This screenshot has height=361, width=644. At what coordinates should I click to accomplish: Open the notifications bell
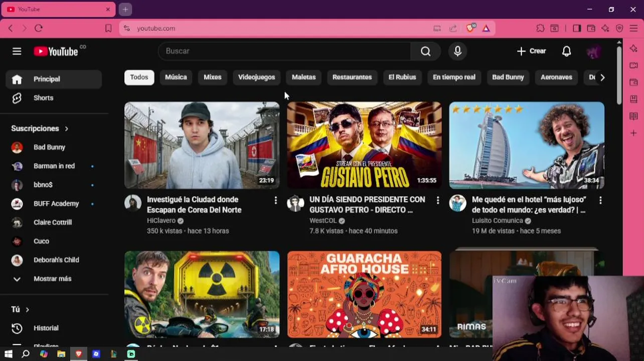[x=566, y=51]
